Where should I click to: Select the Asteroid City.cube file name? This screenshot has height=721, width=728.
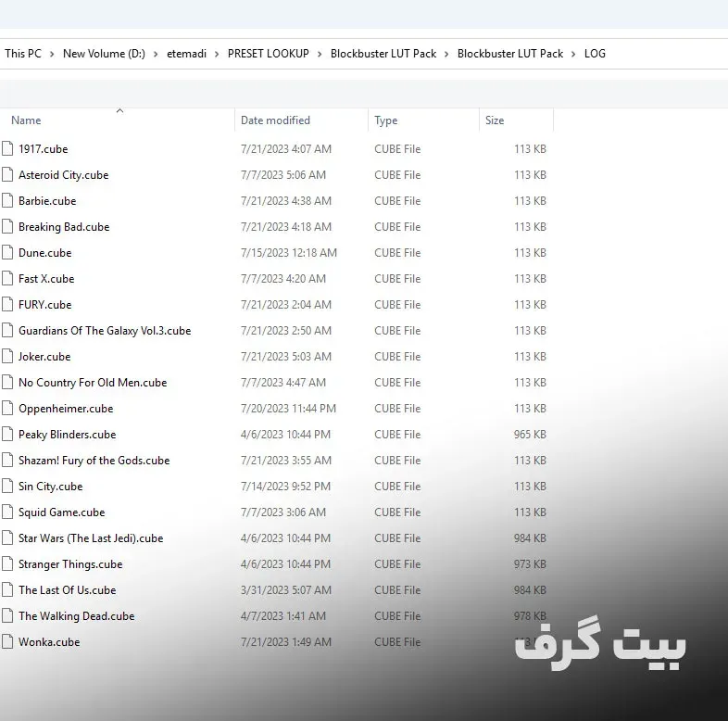pos(64,174)
